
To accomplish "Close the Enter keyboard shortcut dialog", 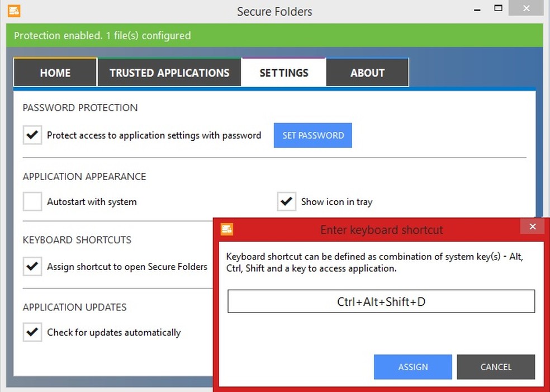I will tap(532, 226).
